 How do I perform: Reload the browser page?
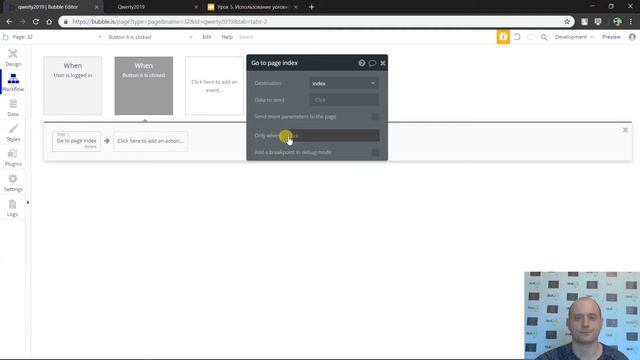(36, 22)
